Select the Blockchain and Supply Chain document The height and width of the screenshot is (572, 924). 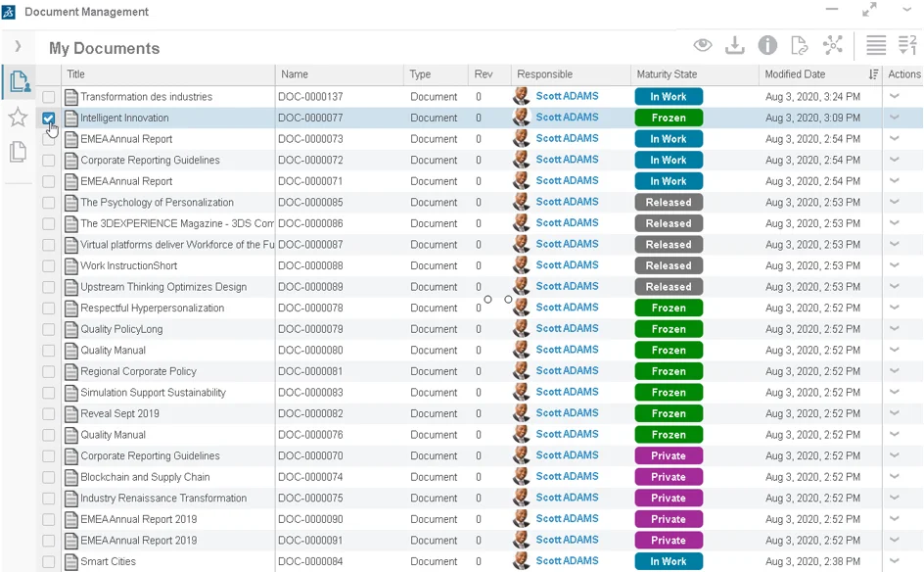[145, 477]
